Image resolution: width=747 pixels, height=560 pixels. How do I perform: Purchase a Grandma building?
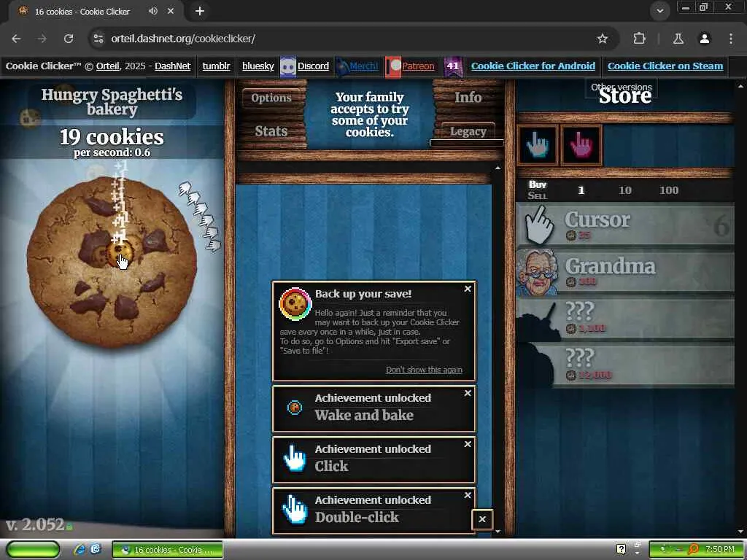(625, 271)
